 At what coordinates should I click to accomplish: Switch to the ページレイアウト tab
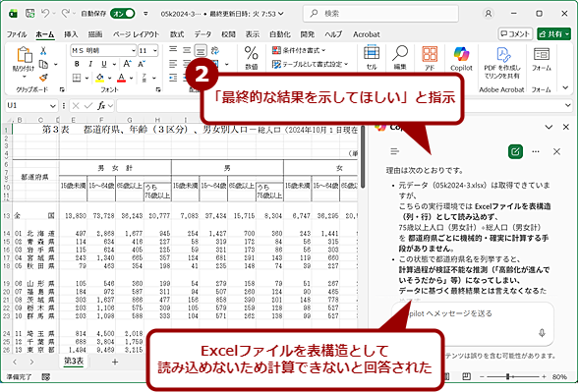click(x=136, y=34)
